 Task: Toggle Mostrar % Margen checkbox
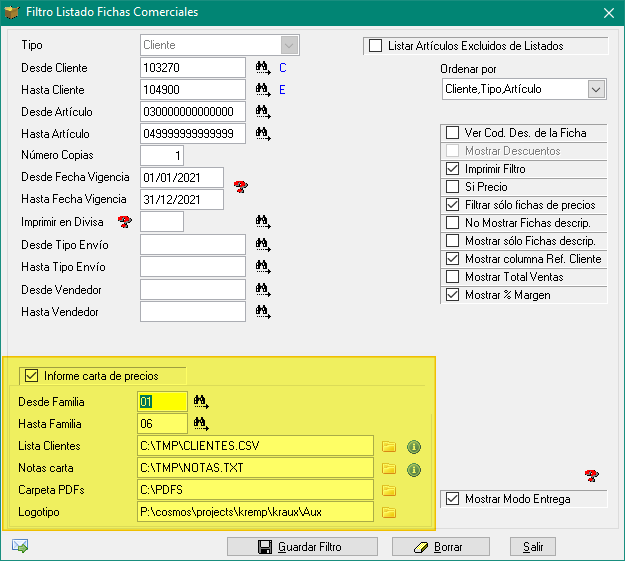(452, 295)
